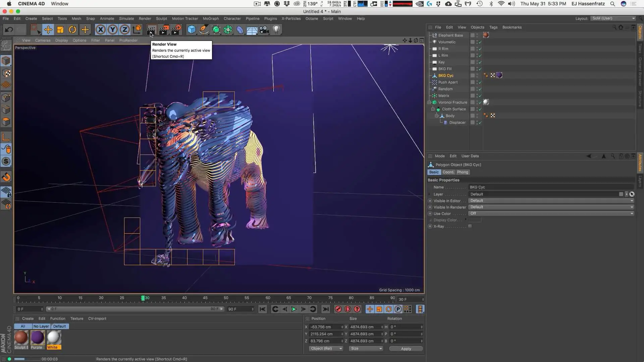The image size is (644, 362).
Task: Open the Size mode dropdown
Action: tap(366, 349)
